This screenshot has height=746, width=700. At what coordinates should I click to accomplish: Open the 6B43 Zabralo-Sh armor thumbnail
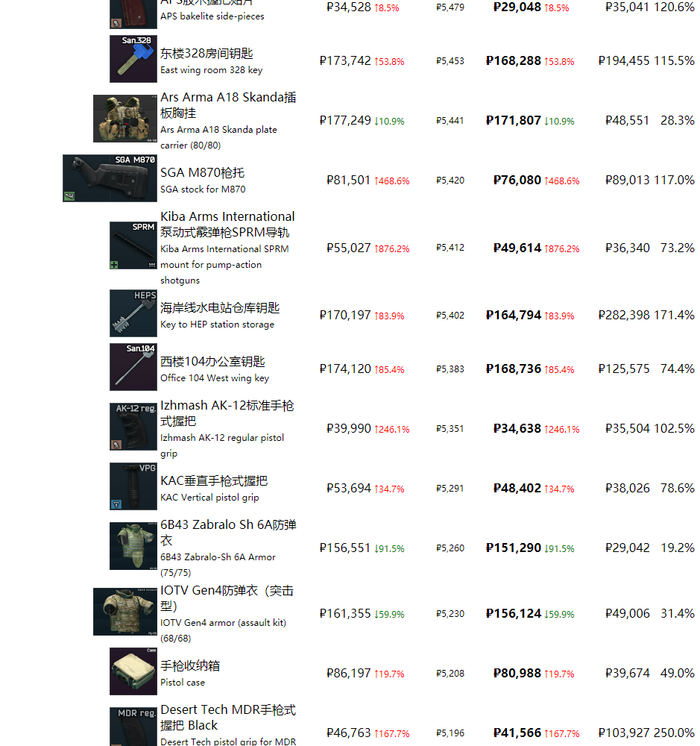click(133, 546)
